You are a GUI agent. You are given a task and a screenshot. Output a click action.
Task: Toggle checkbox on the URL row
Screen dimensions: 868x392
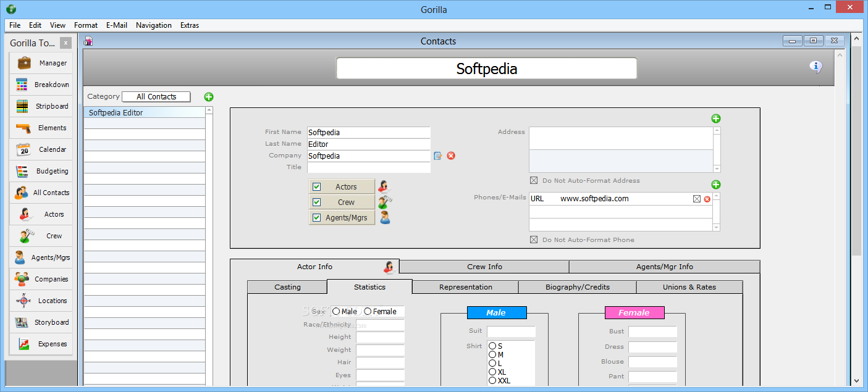pyautogui.click(x=697, y=199)
